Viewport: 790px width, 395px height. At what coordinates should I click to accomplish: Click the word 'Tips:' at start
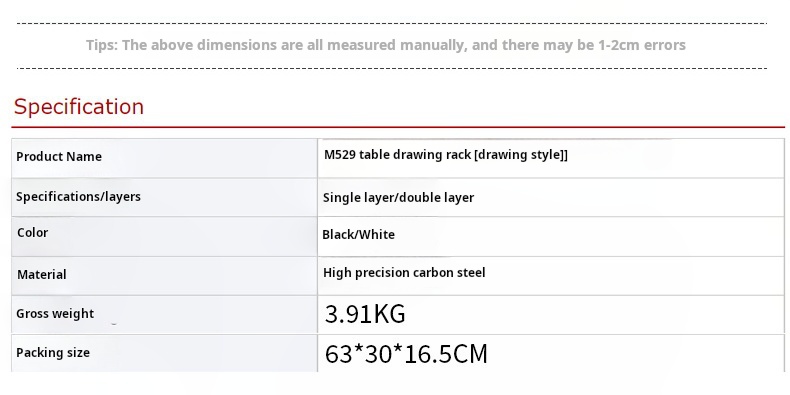click(102, 45)
